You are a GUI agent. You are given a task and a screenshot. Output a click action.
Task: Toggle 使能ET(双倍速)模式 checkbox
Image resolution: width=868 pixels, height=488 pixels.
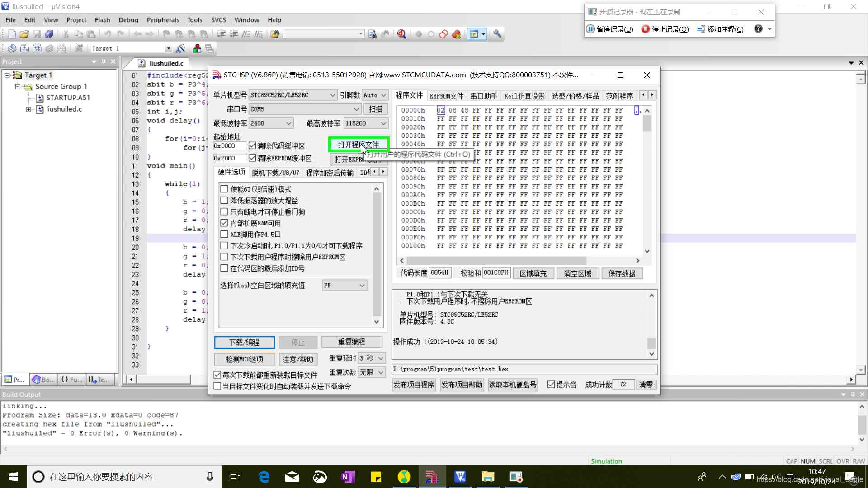[x=225, y=189]
